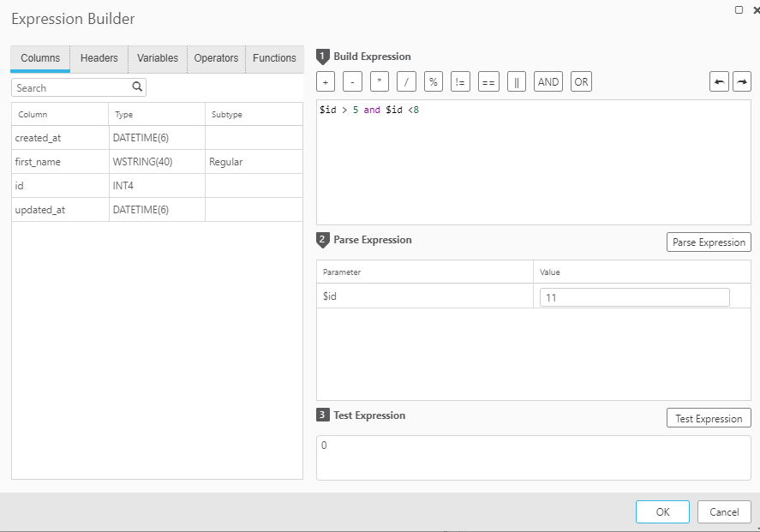The image size is (760, 532).
Task: Confirm with the OK button
Action: [662, 512]
